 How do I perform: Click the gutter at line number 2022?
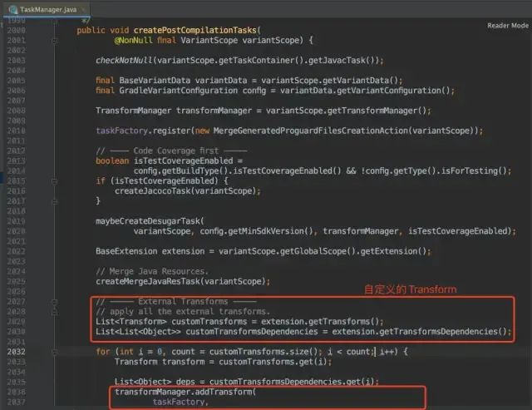(x=17, y=251)
